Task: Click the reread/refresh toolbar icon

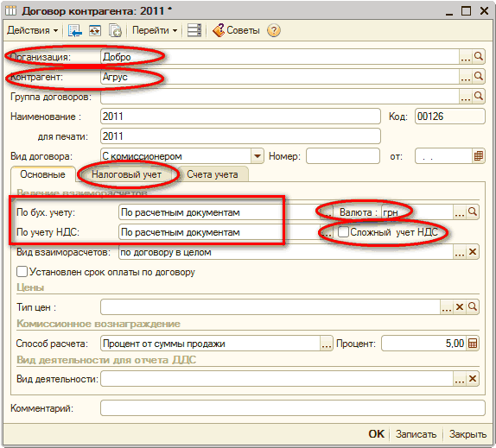Action: [95, 31]
